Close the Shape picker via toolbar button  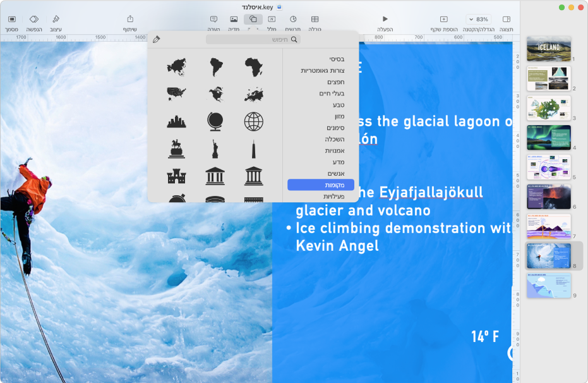[x=253, y=19]
